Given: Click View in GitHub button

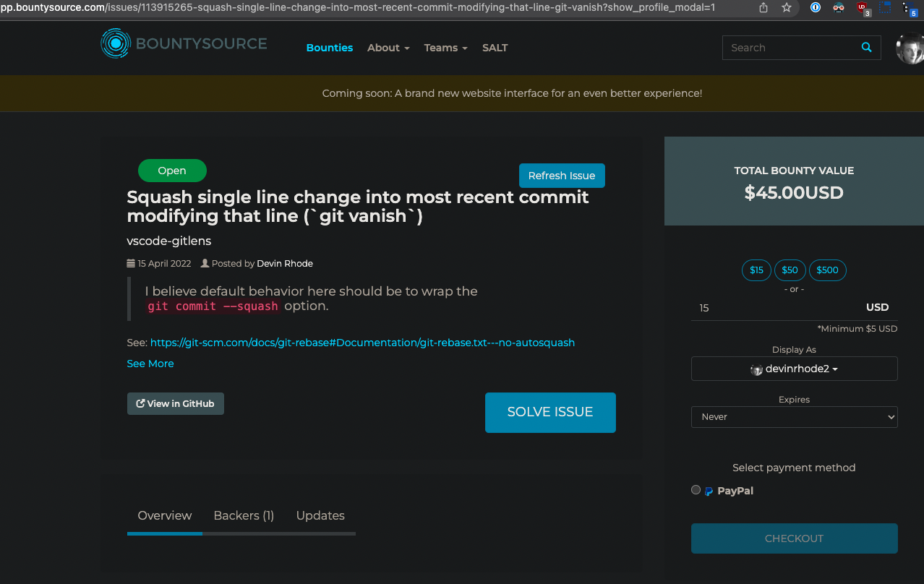Looking at the screenshot, I should 176,404.
